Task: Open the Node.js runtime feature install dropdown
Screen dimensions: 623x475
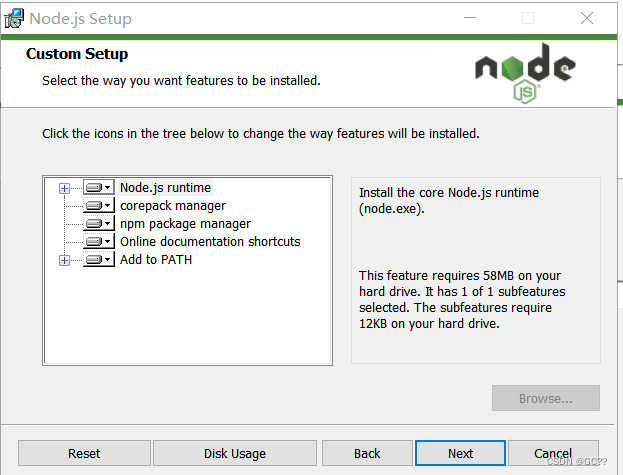Action: (99, 187)
